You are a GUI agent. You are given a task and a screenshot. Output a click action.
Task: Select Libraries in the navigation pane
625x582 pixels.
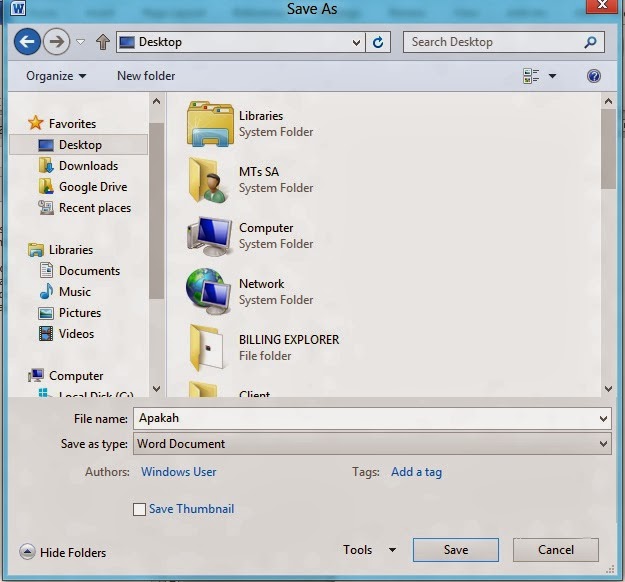tap(71, 250)
